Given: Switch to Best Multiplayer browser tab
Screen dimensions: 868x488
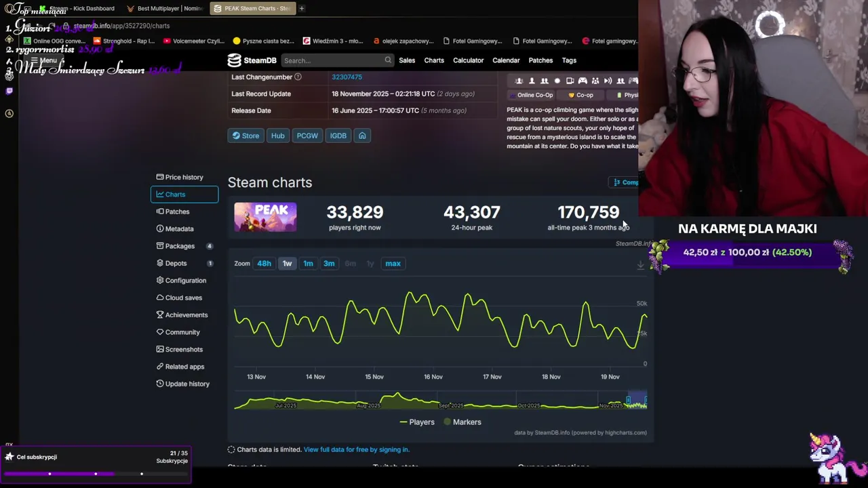Looking at the screenshot, I should (165, 8).
